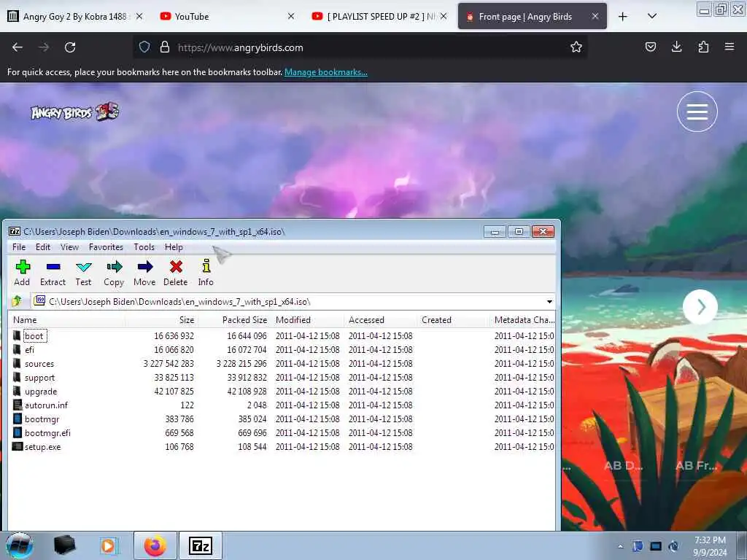Open the Info tool in 7-Zip

pyautogui.click(x=206, y=273)
